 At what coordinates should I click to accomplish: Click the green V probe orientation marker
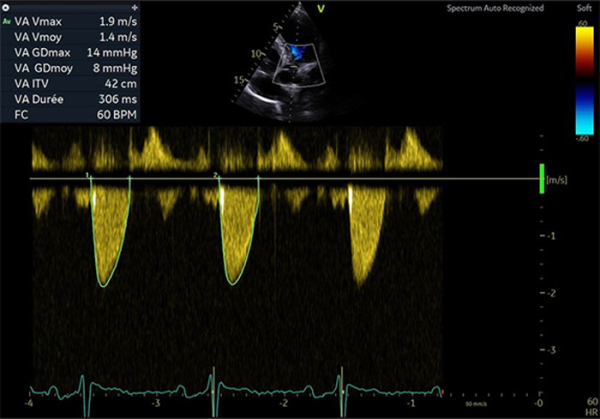pos(349,10)
